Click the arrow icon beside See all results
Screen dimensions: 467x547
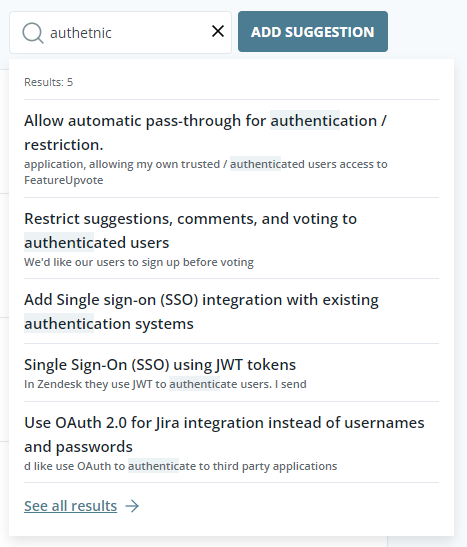pyautogui.click(x=132, y=506)
